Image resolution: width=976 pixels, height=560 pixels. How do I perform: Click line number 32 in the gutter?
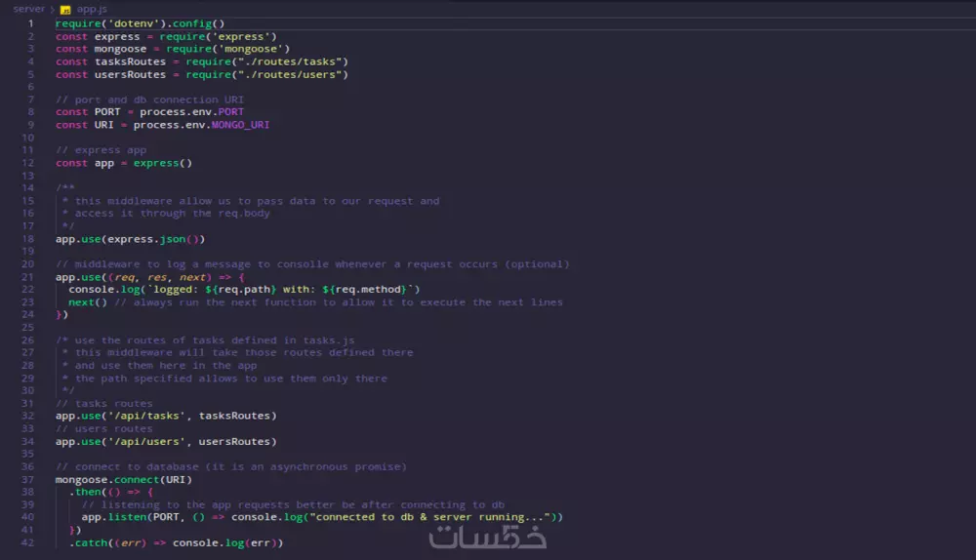point(28,416)
